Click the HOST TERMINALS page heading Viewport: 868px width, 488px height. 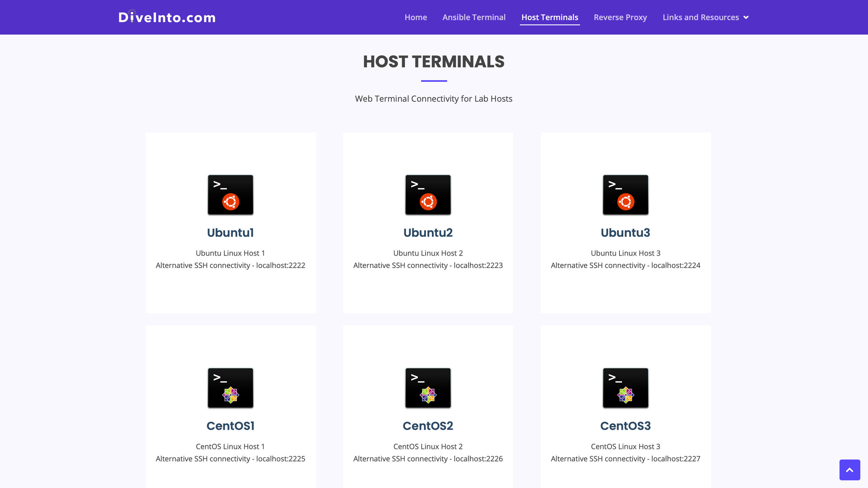434,61
